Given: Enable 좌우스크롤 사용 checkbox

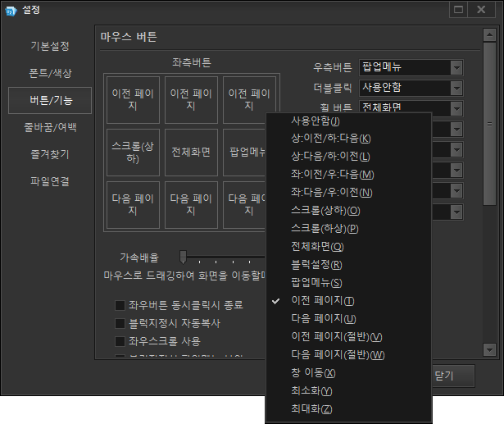Looking at the screenshot, I should tap(120, 341).
